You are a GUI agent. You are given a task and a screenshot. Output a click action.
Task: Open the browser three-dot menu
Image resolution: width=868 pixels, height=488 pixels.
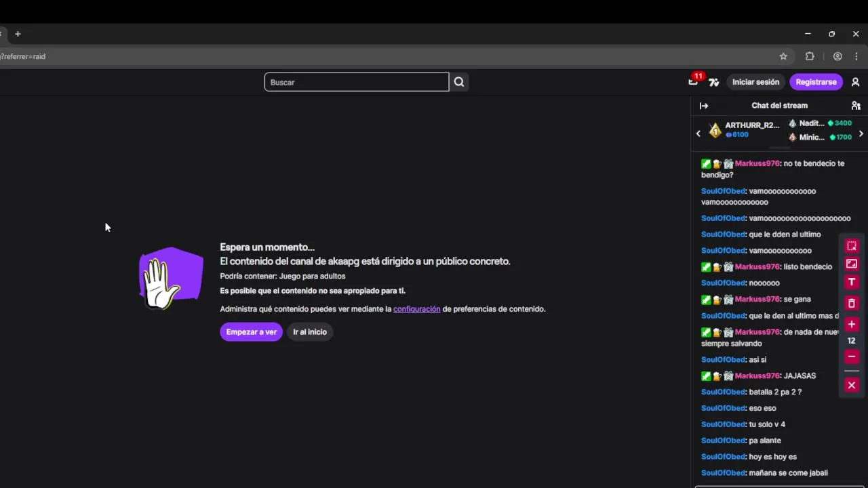point(856,56)
